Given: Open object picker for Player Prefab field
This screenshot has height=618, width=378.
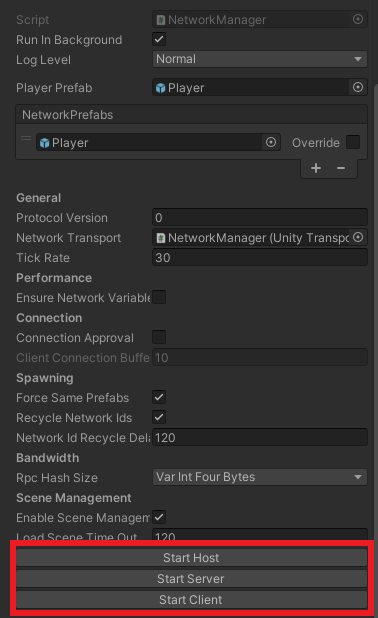Looking at the screenshot, I should (x=358, y=87).
